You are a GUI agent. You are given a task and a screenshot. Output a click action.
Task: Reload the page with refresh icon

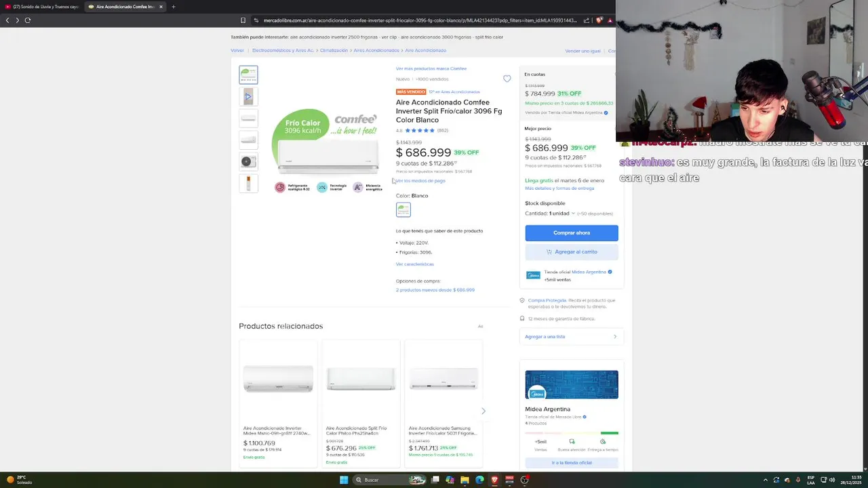[x=28, y=20]
